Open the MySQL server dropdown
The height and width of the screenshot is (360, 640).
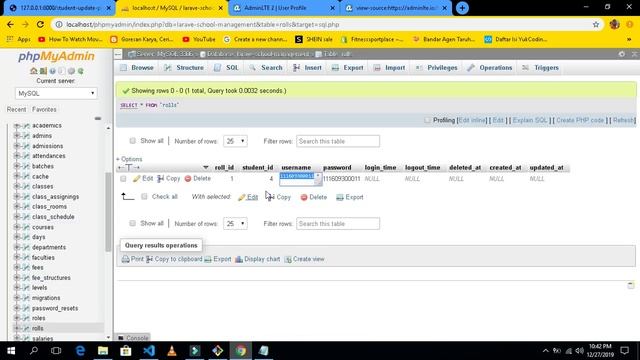pyautogui.click(x=56, y=93)
